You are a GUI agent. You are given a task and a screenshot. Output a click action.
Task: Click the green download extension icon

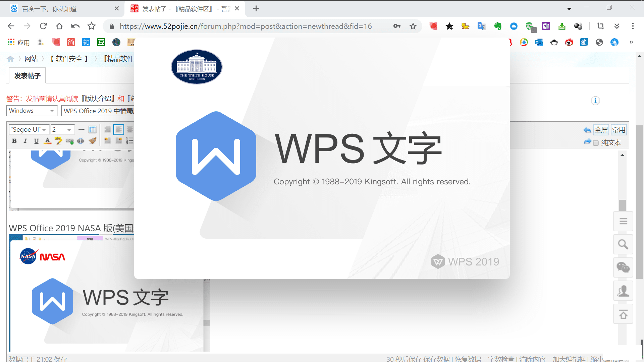coord(562,26)
